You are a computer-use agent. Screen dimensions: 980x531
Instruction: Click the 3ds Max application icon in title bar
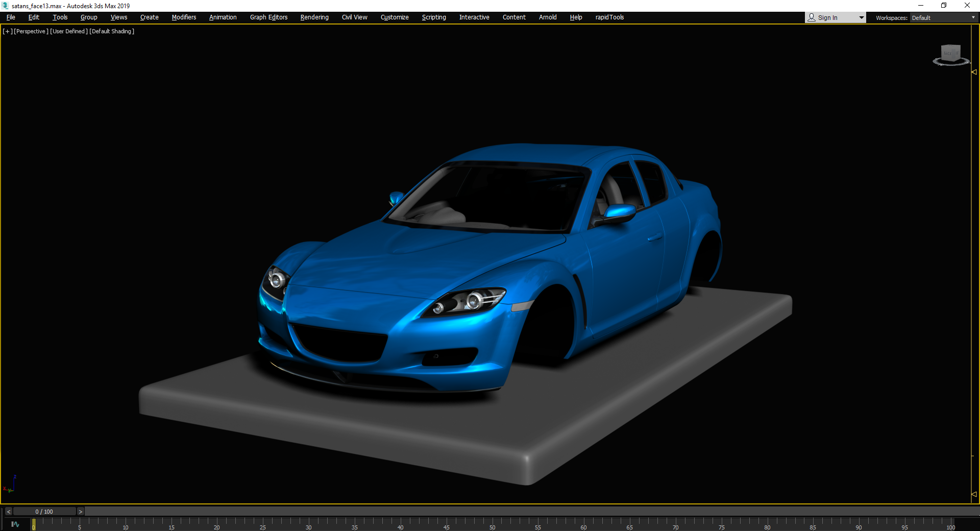[x=5, y=6]
